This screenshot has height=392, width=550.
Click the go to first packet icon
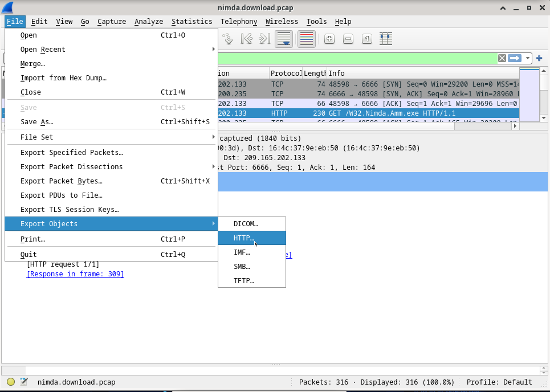247,39
